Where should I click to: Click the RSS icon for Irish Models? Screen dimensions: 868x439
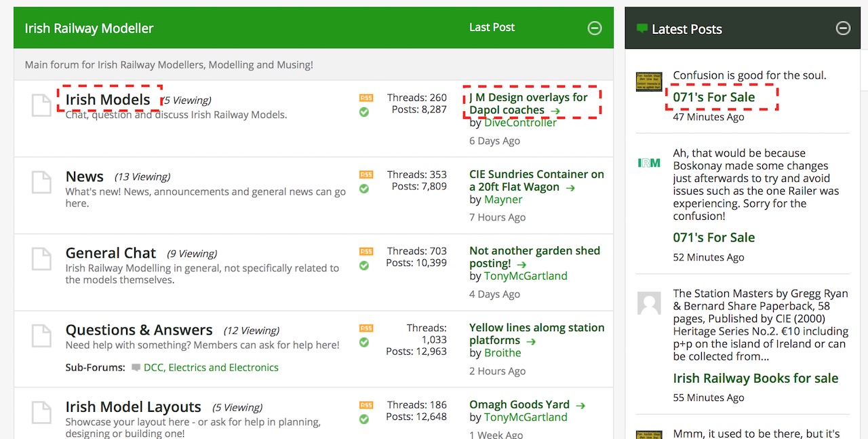366,98
